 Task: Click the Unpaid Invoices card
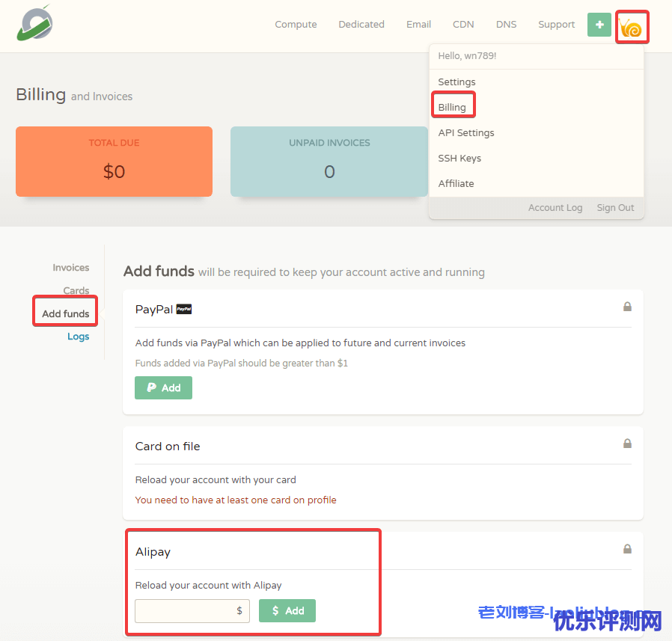click(x=329, y=162)
